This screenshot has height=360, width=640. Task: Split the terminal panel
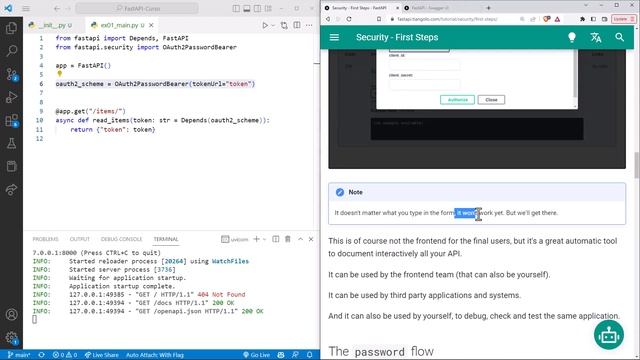click(x=276, y=239)
